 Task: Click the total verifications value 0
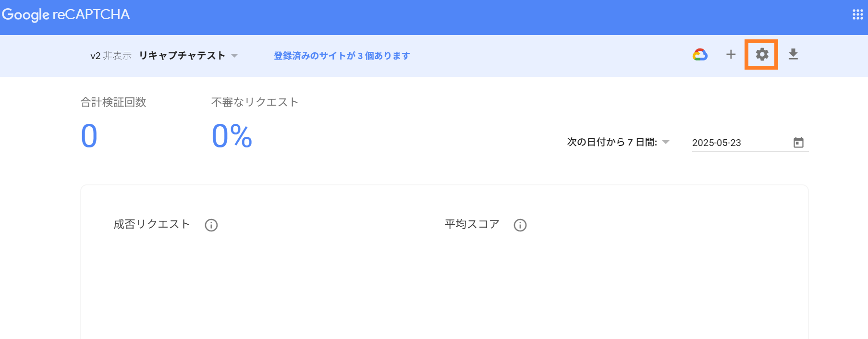coord(89,136)
